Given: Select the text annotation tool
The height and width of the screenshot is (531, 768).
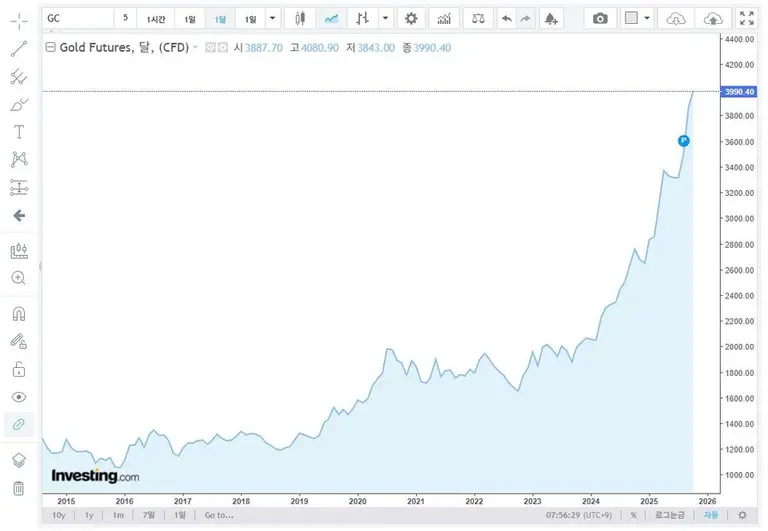Looking at the screenshot, I should click(x=18, y=132).
